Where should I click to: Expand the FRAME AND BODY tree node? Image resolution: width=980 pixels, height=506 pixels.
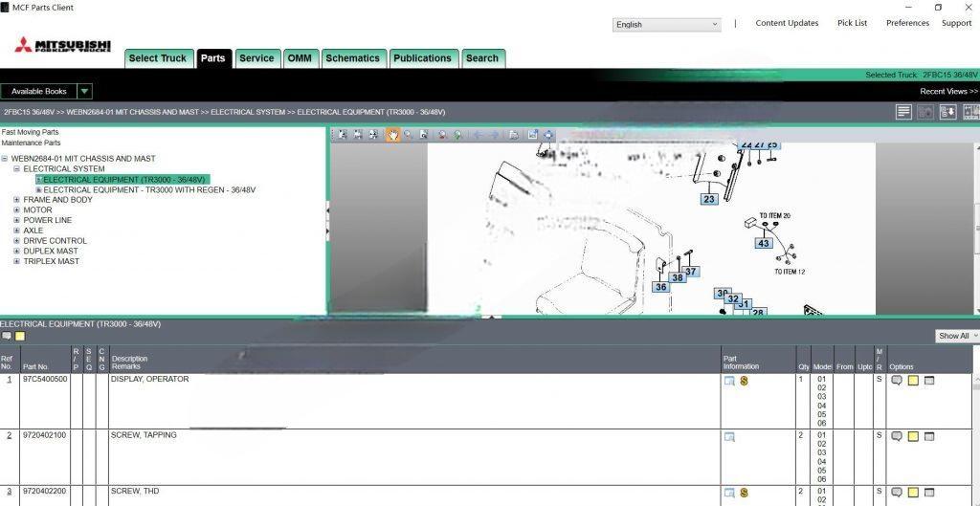16,200
